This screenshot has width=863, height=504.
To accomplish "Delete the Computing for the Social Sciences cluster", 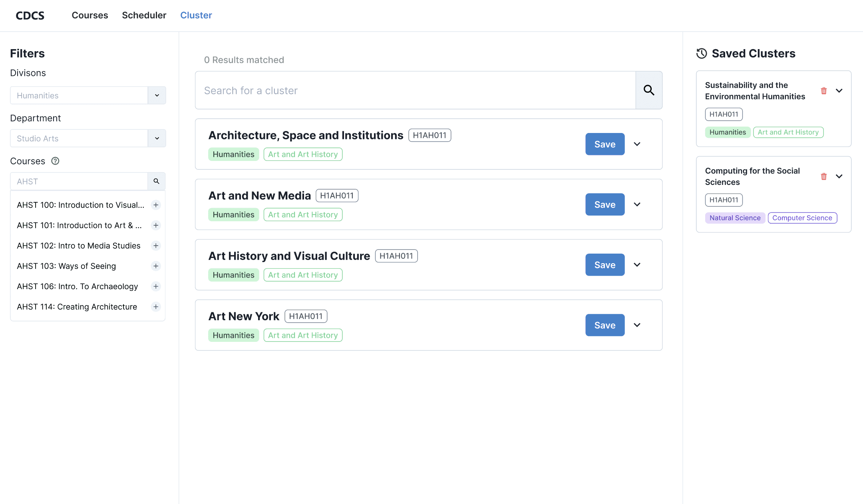I will tap(823, 176).
